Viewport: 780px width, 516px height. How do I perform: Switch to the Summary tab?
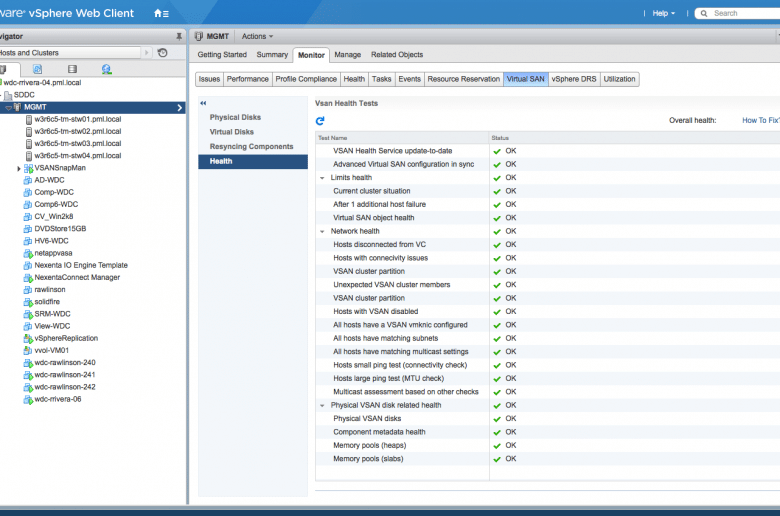pyautogui.click(x=272, y=55)
